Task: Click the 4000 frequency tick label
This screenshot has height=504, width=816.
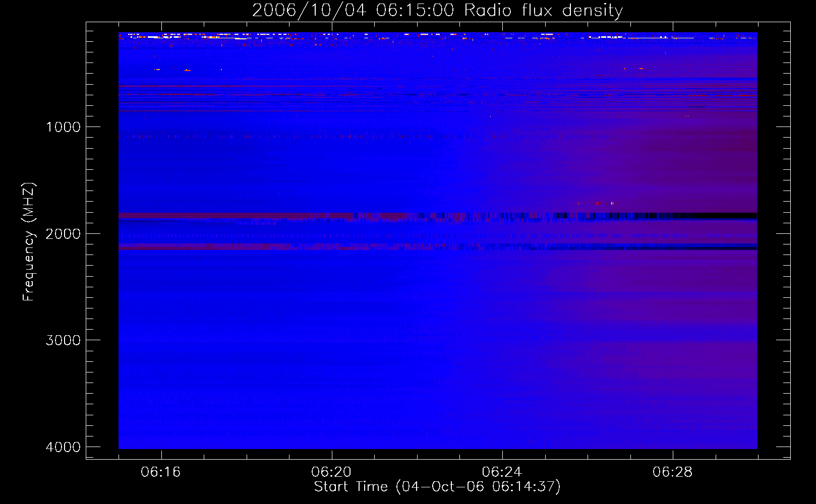Action: (x=63, y=447)
